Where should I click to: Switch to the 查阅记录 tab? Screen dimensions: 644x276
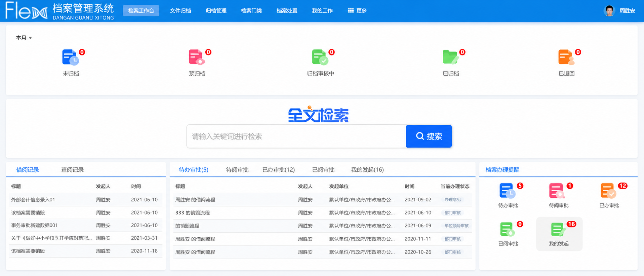point(72,170)
